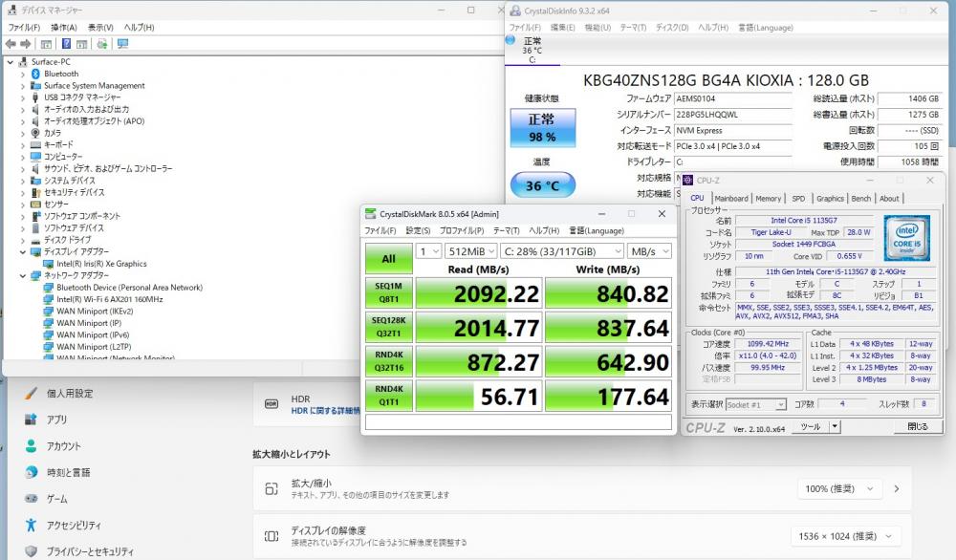
Task: Select the Bluetooth device category icon
Action: (35, 74)
